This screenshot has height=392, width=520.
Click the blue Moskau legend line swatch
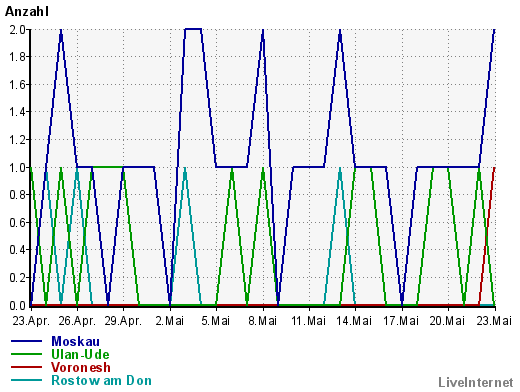click(27, 341)
